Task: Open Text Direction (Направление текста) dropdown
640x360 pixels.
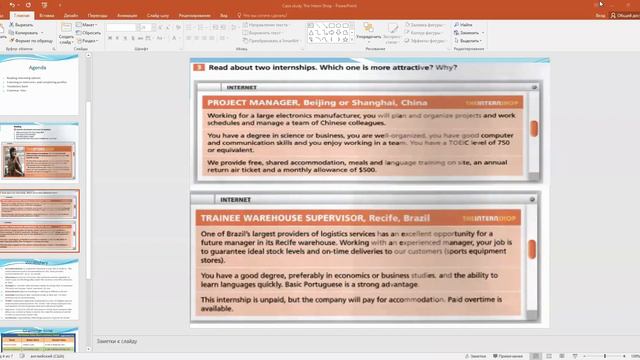Action: click(x=267, y=25)
